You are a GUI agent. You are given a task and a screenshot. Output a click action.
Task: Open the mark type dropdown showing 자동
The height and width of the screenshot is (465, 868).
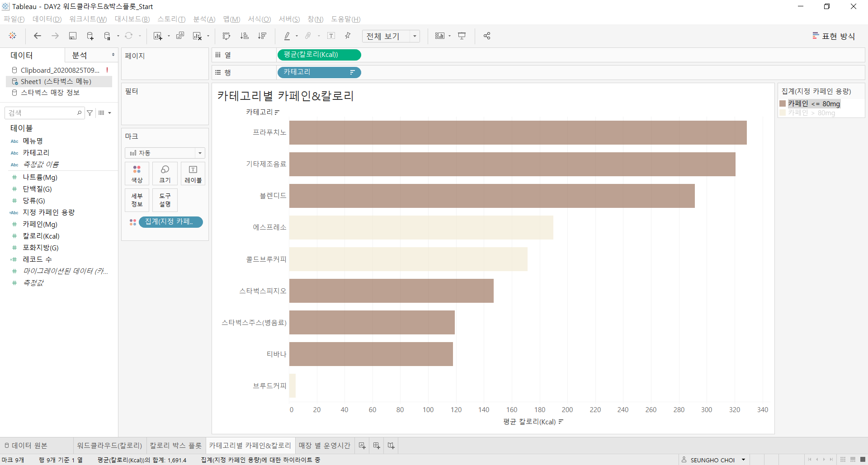point(165,153)
